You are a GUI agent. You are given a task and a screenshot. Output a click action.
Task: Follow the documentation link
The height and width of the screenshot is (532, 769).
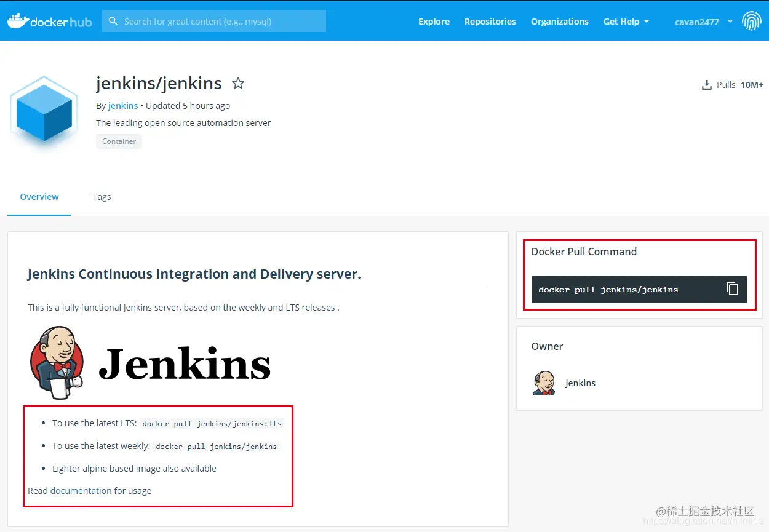[x=81, y=491]
